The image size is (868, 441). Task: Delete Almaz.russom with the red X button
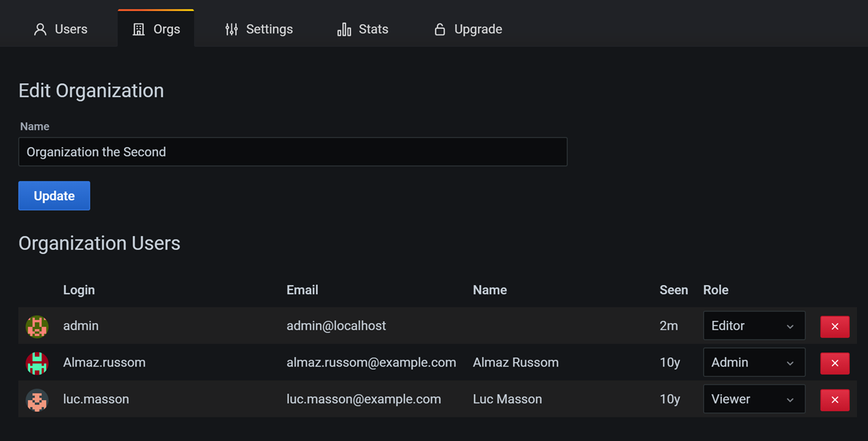click(835, 363)
